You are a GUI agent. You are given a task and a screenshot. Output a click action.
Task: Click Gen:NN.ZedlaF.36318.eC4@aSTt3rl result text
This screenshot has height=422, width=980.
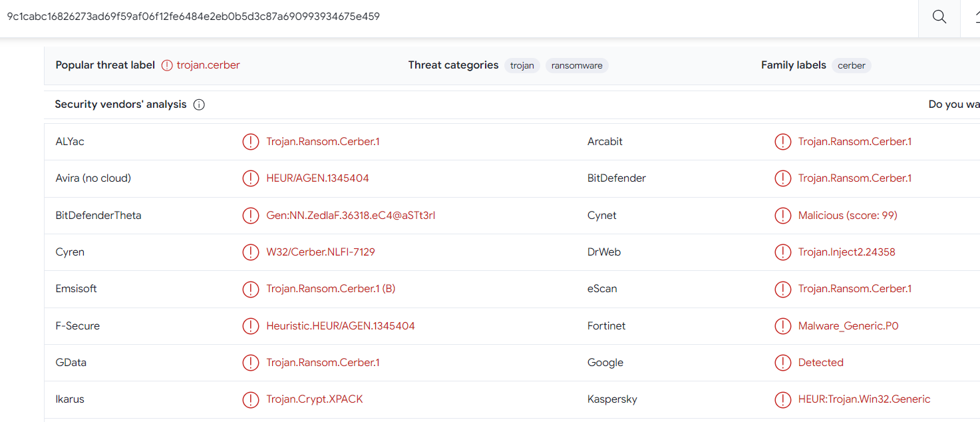point(351,216)
